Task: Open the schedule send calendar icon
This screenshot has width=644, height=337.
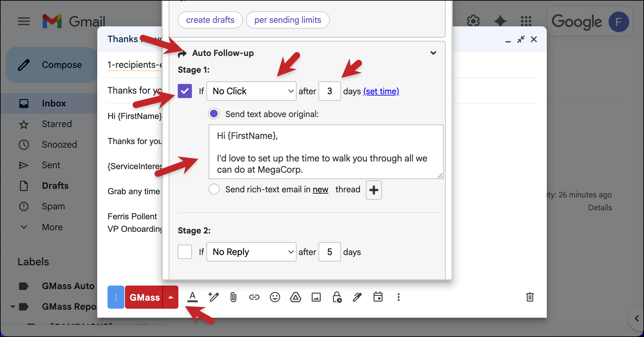Action: 378,297
